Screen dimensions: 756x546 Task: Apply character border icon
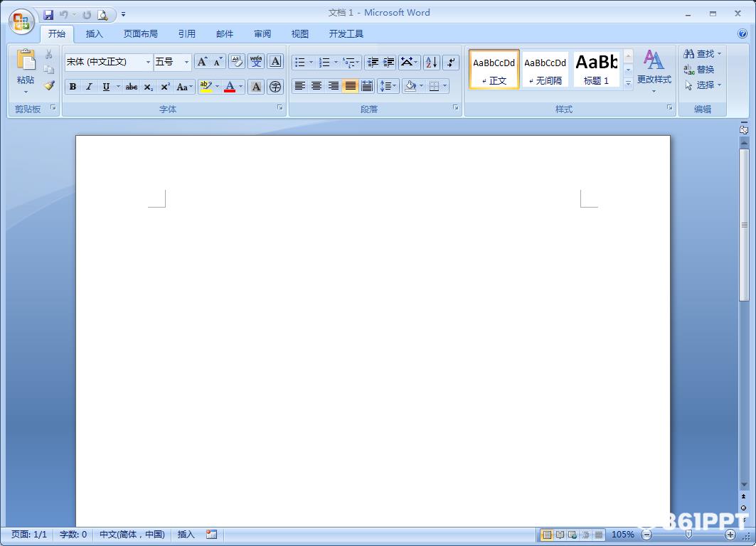coord(275,62)
